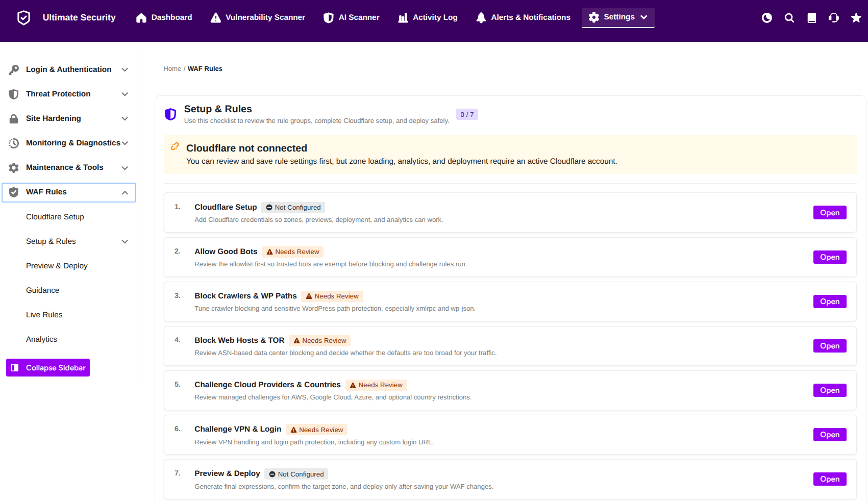Click Threat Protection shield icon in sidebar
This screenshot has height=502, width=868.
coord(14,94)
